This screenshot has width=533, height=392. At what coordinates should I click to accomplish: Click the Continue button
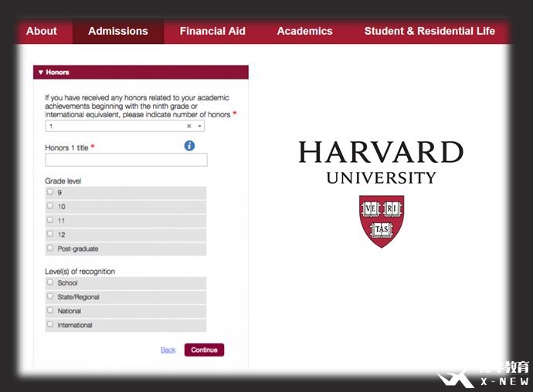[x=204, y=350]
